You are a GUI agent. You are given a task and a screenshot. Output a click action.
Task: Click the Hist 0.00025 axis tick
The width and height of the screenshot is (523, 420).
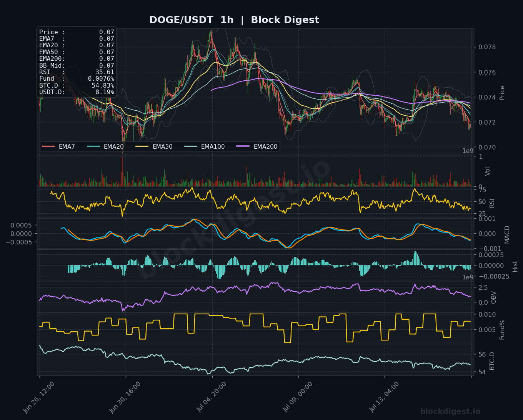pyautogui.click(x=491, y=255)
